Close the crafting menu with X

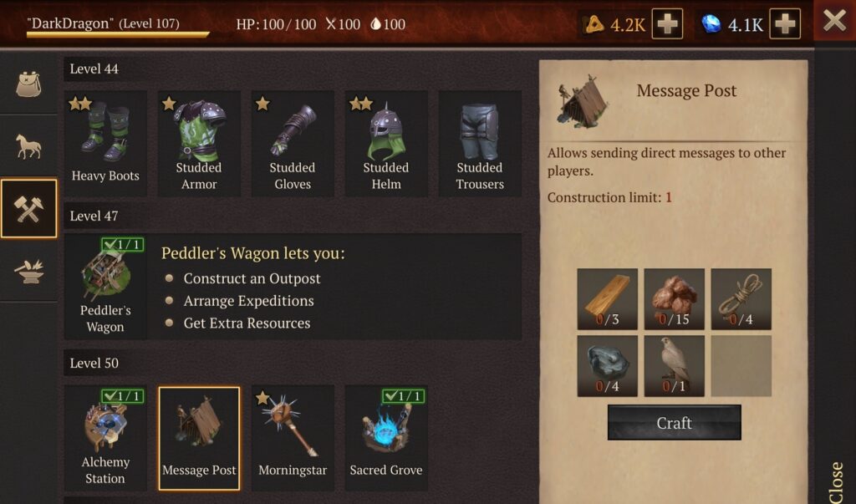(835, 21)
